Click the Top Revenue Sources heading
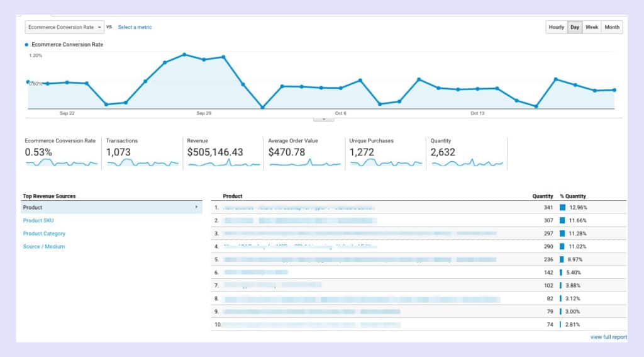 (x=49, y=196)
